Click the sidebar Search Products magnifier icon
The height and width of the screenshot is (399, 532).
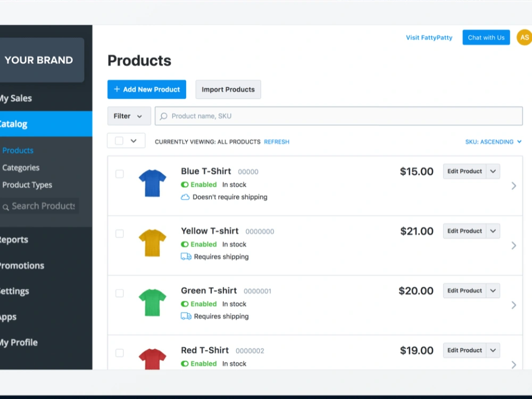(6, 206)
